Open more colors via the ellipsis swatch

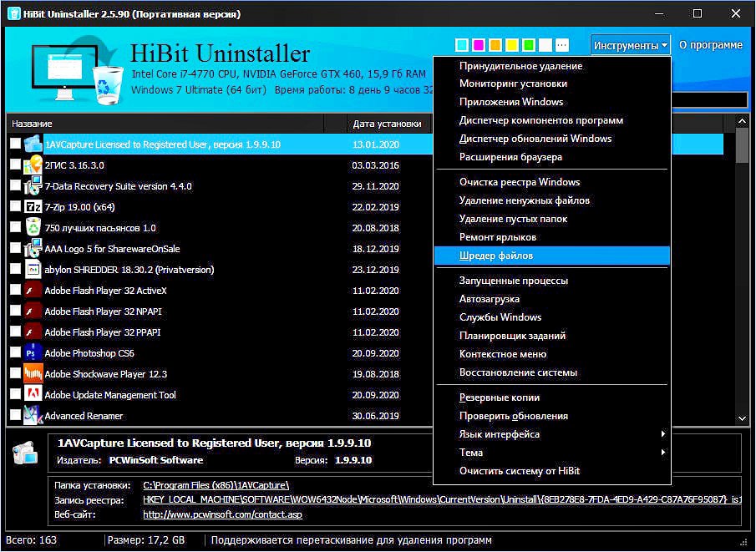coord(561,45)
